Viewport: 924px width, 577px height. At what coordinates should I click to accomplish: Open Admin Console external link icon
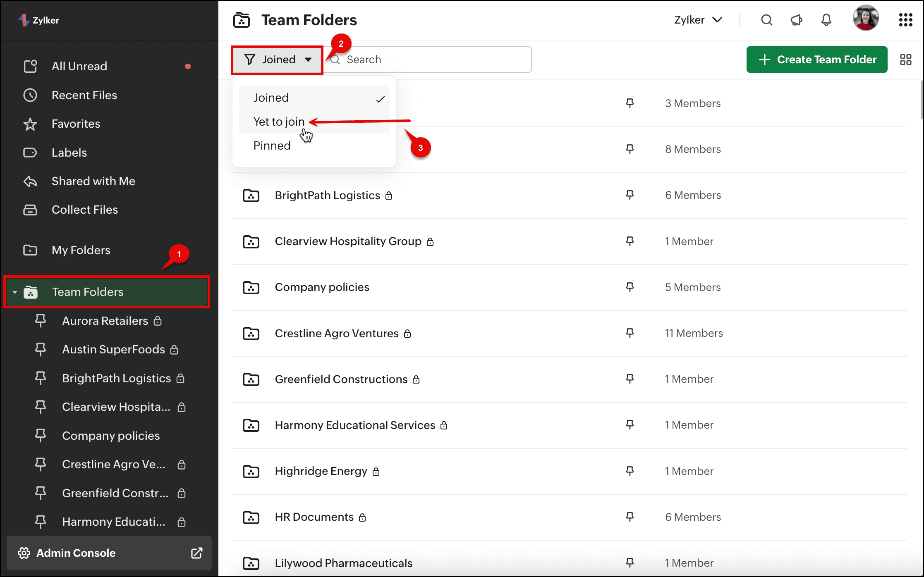[x=197, y=553]
